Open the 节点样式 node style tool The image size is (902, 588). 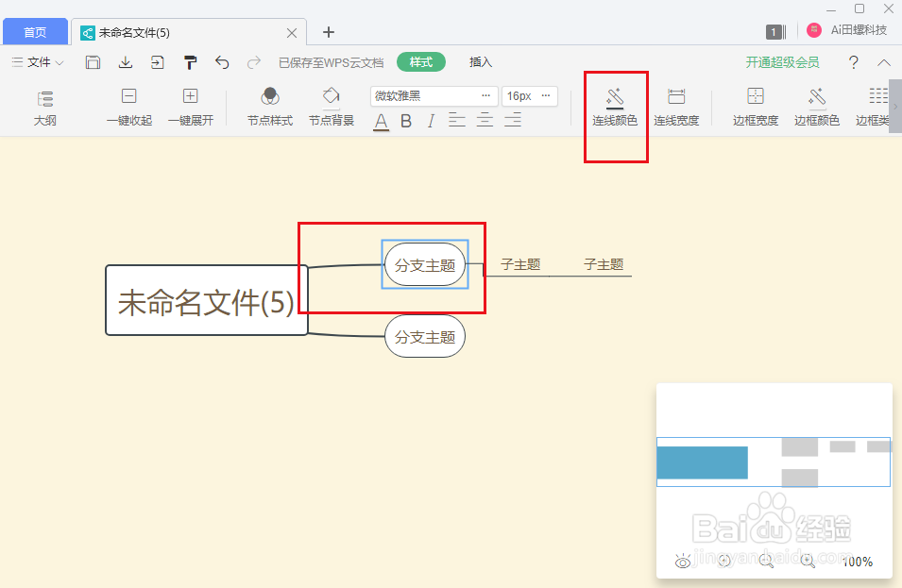pyautogui.click(x=269, y=106)
